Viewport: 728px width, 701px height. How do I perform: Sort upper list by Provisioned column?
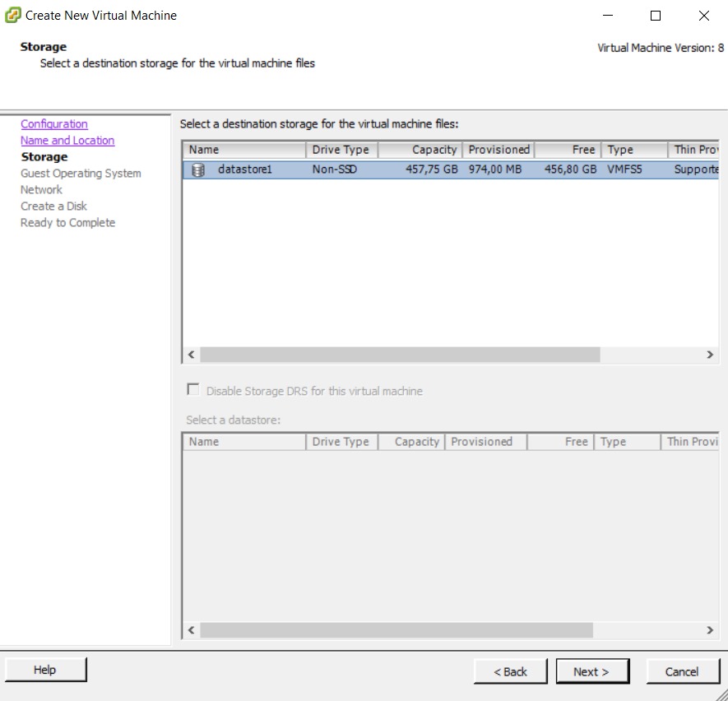point(498,150)
